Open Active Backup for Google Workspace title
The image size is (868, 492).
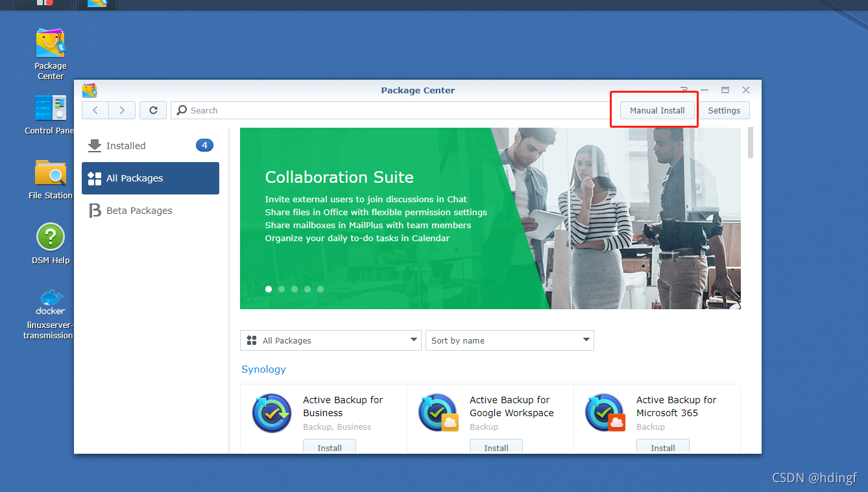pyautogui.click(x=512, y=406)
